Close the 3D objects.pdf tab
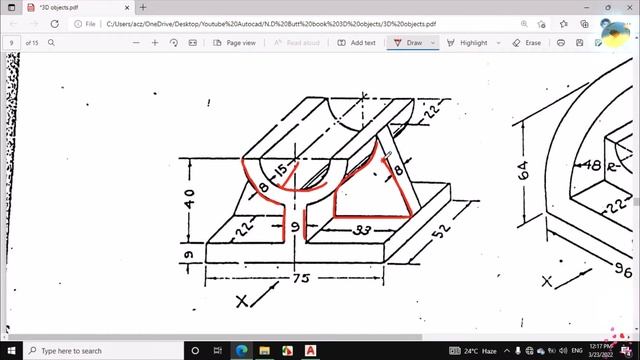 coord(127,7)
